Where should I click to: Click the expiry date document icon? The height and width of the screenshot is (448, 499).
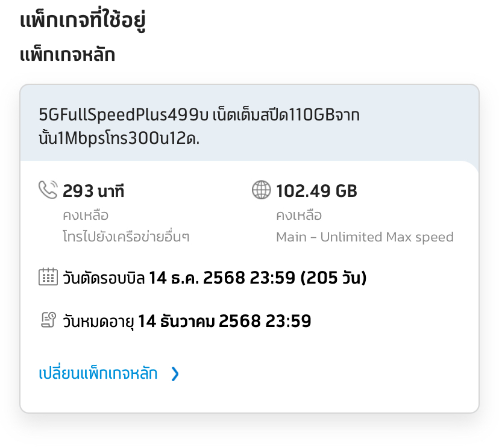point(48,320)
